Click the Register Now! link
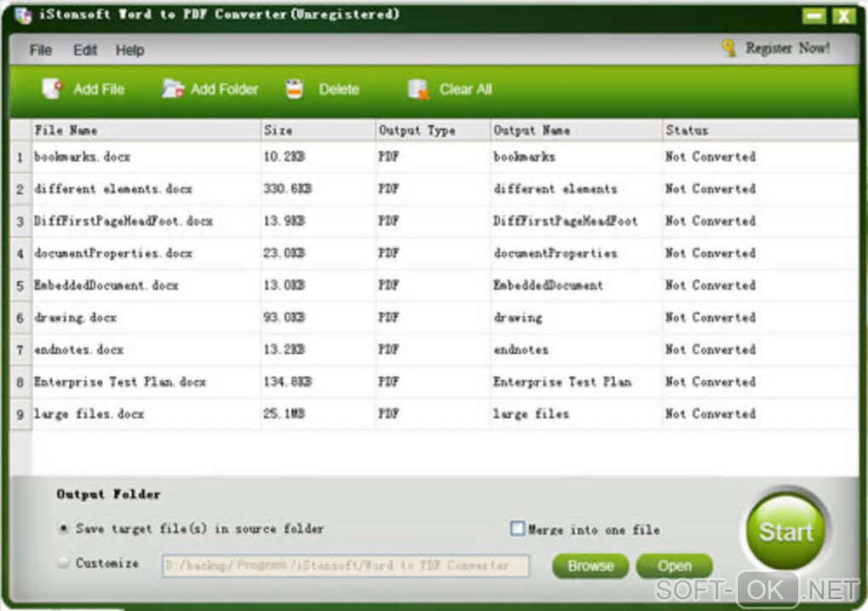This screenshot has width=868, height=611. click(788, 49)
